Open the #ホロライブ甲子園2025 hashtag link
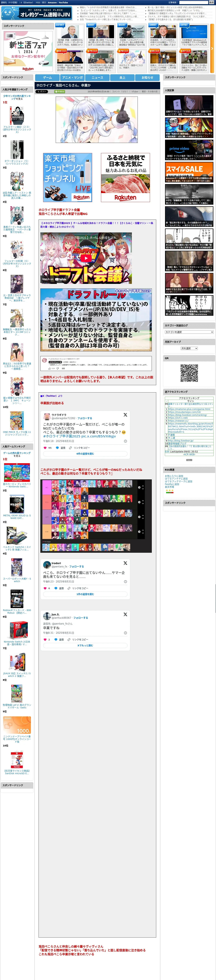The width and height of the screenshot is (216, 980). pos(62,436)
